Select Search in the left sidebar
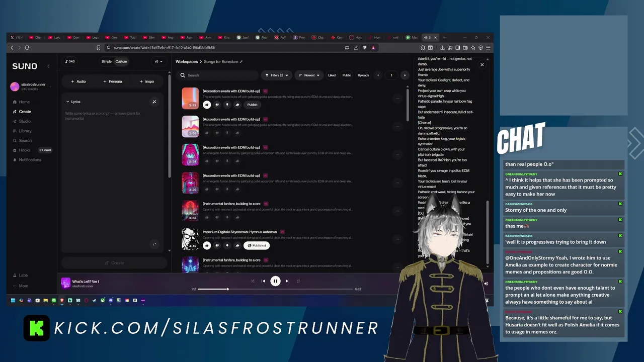 (22, 141)
